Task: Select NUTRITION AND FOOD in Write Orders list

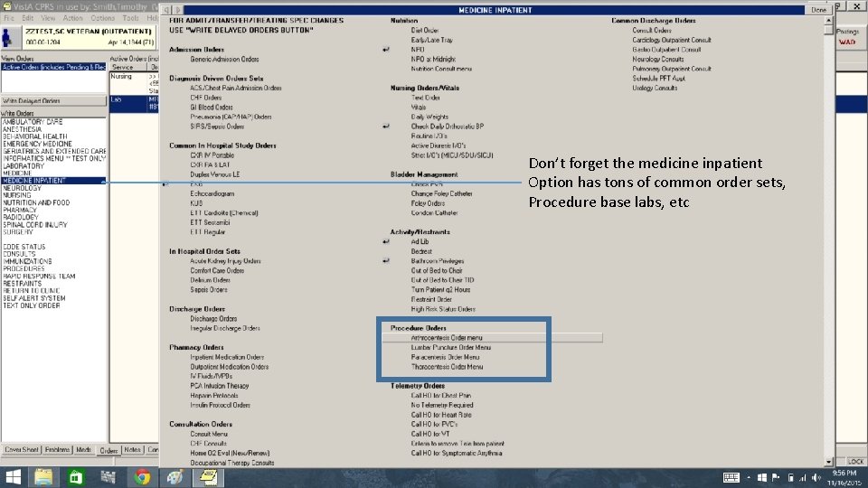Action: pos(36,202)
